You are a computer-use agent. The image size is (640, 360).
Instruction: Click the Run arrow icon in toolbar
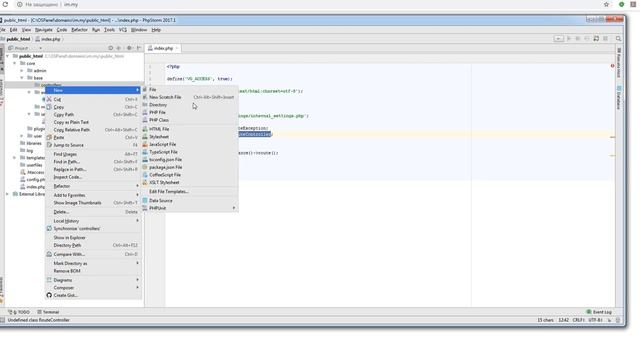(569, 38)
